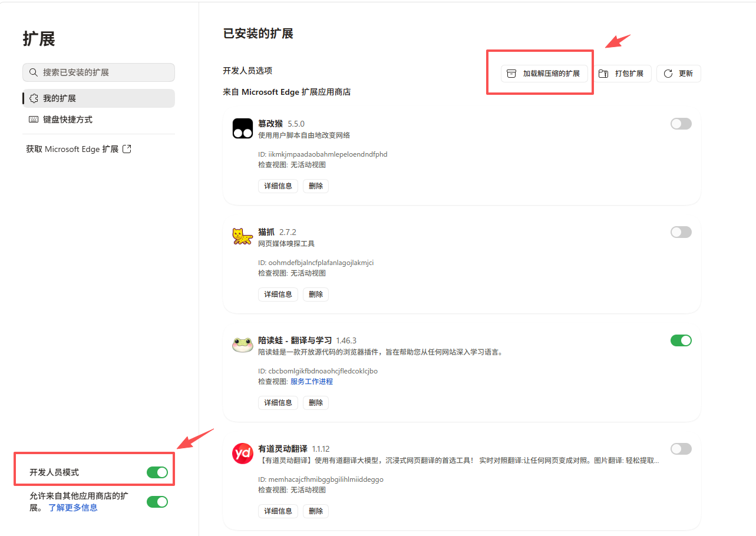This screenshot has width=756, height=536.
Task: Open 详细信息 for 猫抓
Action: coord(278,295)
